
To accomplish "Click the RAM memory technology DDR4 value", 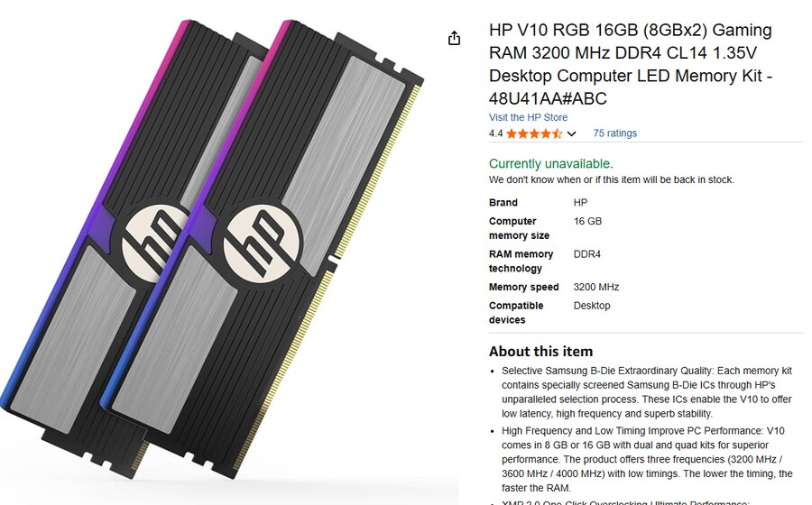I will [x=586, y=254].
